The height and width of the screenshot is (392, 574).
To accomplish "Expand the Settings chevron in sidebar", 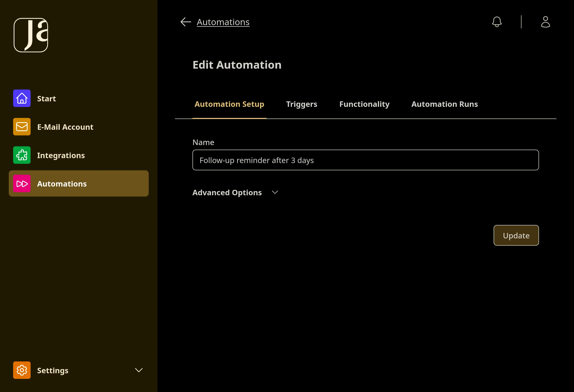I will click(x=139, y=370).
